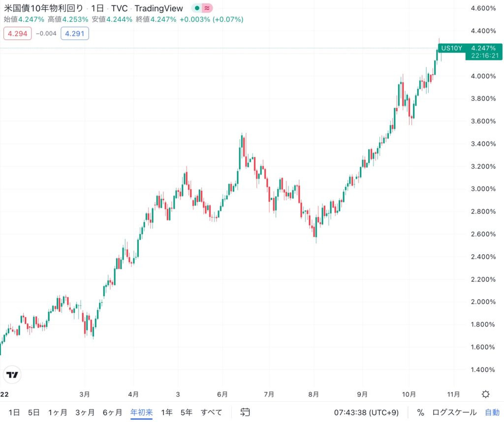504x422 pixels.
Task: Click the pink approximate data indicator icon
Action: point(207,8)
